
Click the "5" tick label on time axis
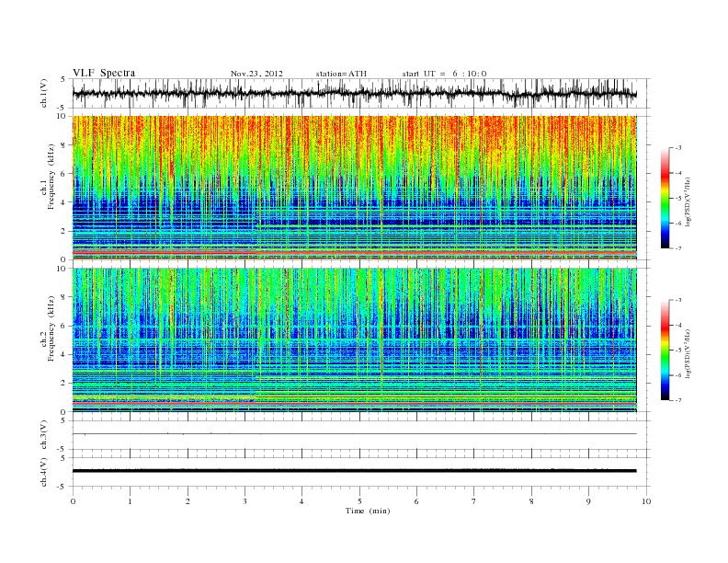[359, 501]
